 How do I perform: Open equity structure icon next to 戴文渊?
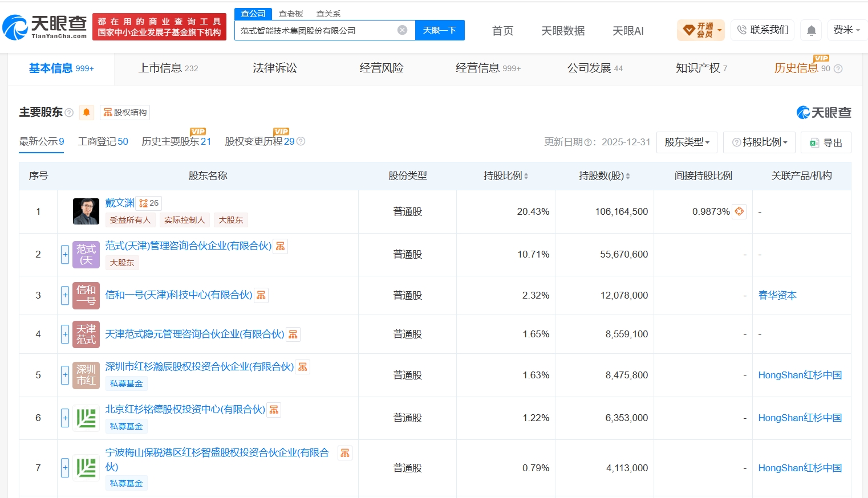click(x=149, y=203)
